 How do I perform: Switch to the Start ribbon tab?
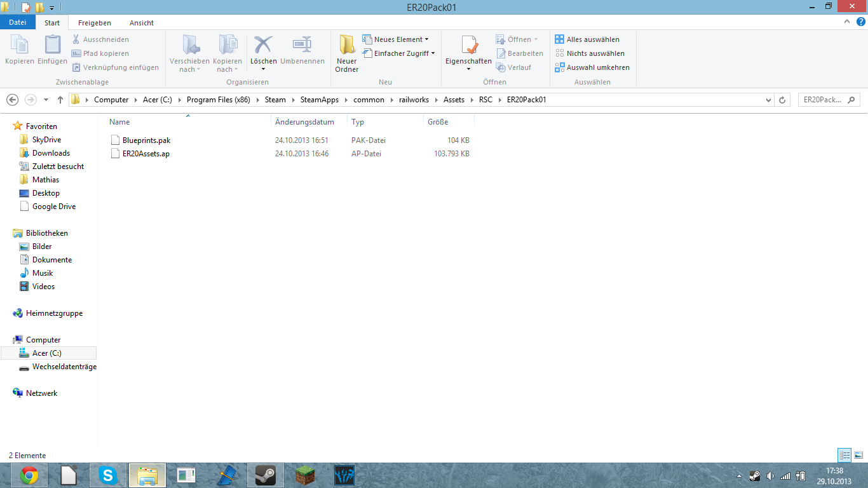coord(52,23)
